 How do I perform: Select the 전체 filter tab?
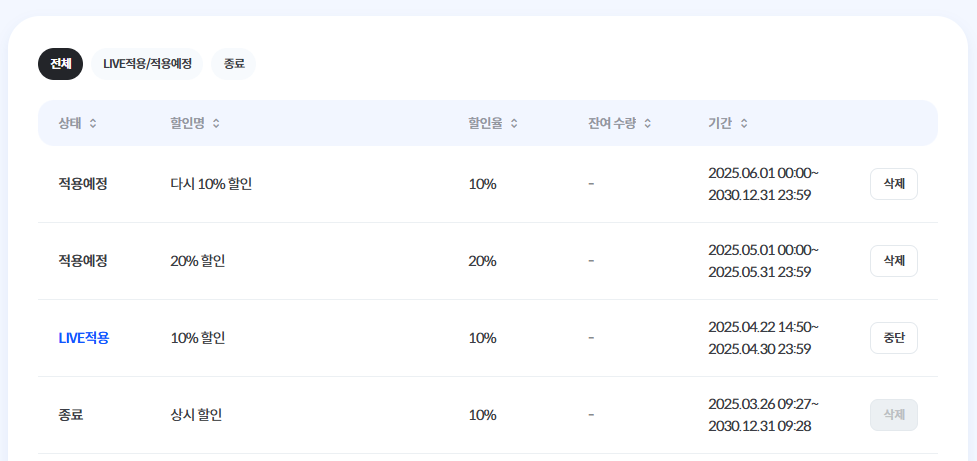(x=60, y=64)
